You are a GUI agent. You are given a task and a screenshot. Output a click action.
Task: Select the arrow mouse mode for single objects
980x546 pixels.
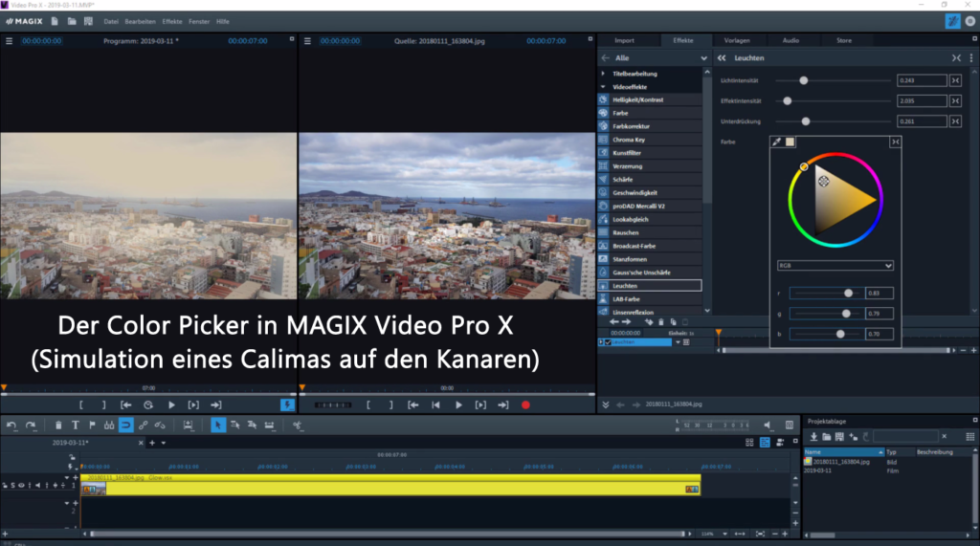pyautogui.click(x=217, y=426)
